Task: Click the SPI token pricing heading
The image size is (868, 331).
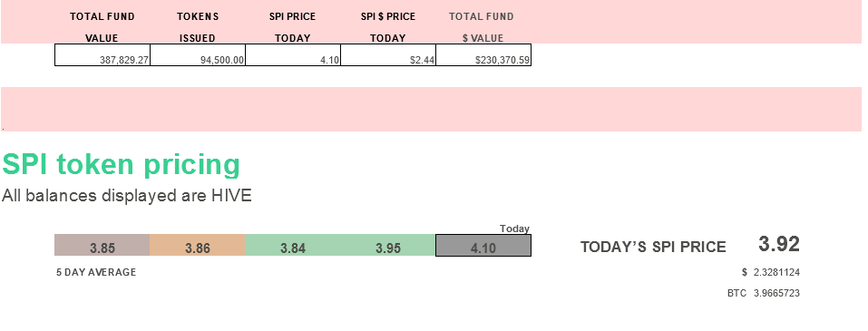Action: [x=122, y=164]
